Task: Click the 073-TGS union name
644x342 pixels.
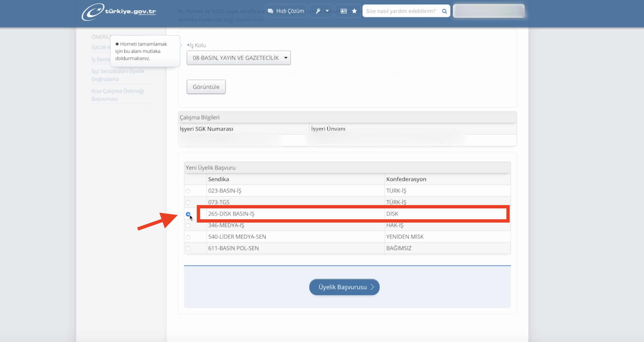Action: (x=219, y=202)
